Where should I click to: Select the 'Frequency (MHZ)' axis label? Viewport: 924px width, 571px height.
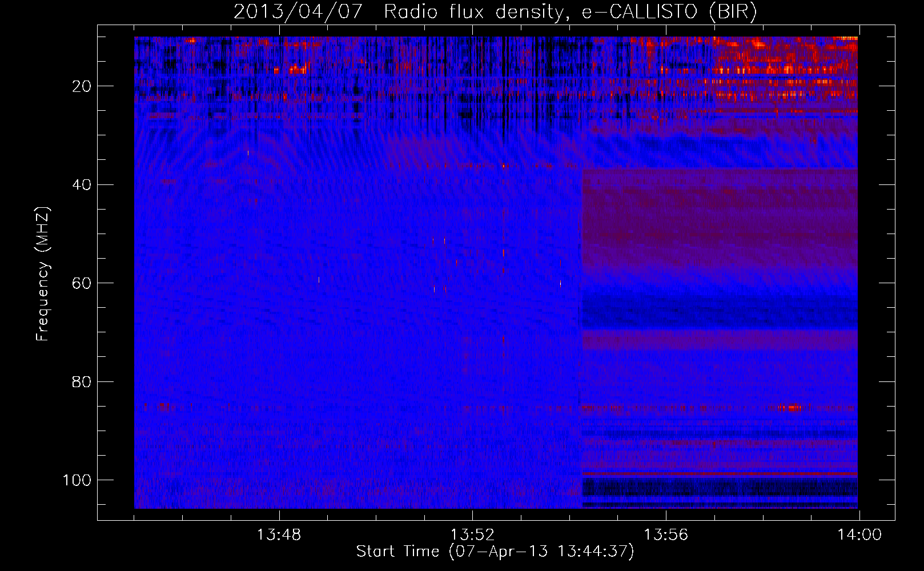(43, 274)
